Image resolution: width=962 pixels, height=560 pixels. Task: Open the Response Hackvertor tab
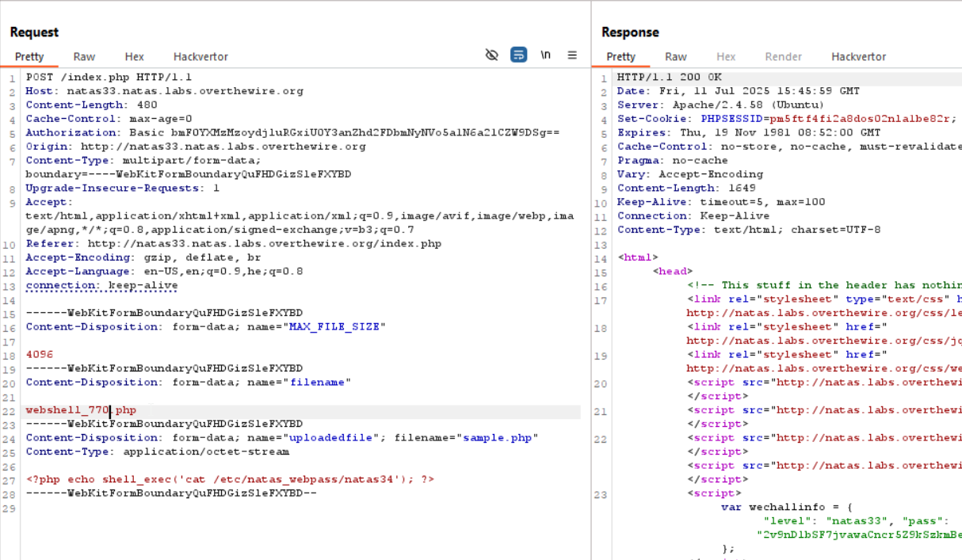pos(859,56)
